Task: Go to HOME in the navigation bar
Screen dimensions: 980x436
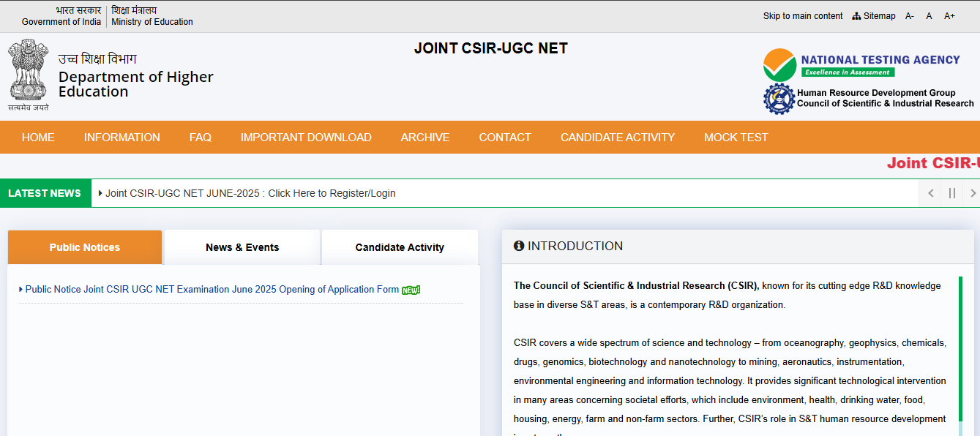Action: click(38, 138)
